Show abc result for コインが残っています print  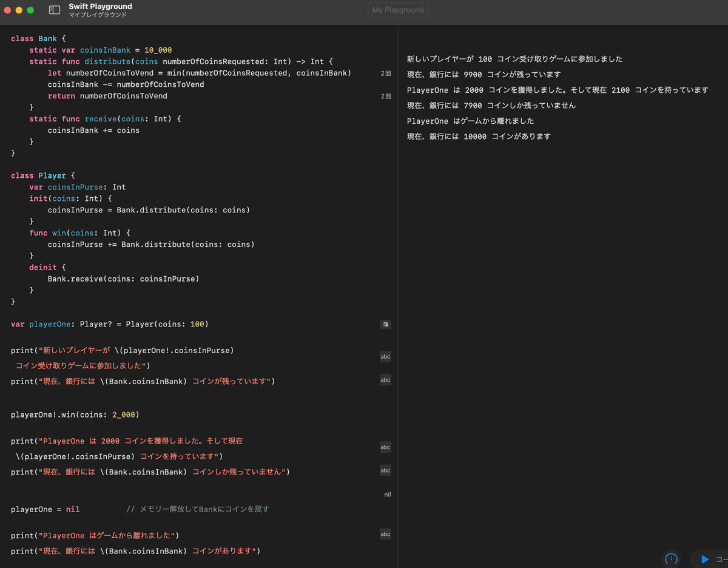(385, 380)
